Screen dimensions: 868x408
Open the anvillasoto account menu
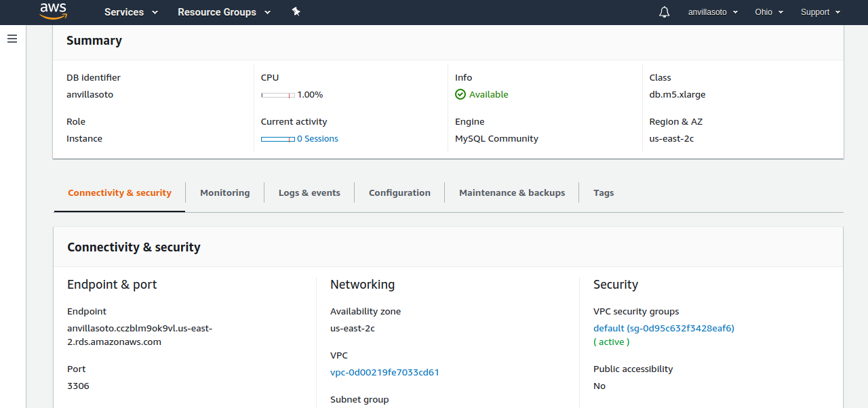pyautogui.click(x=713, y=12)
